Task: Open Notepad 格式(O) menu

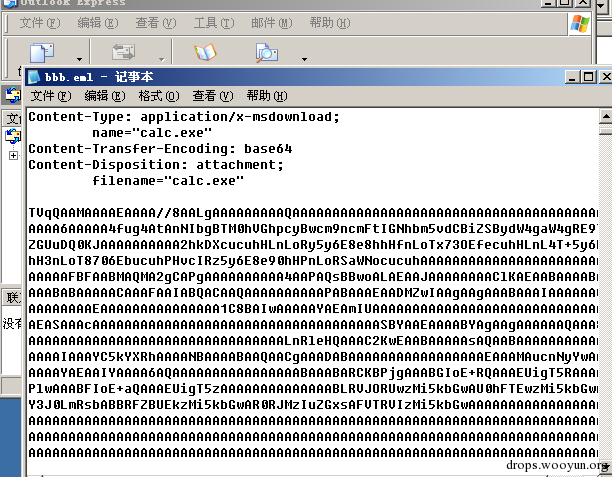Action: [x=158, y=96]
